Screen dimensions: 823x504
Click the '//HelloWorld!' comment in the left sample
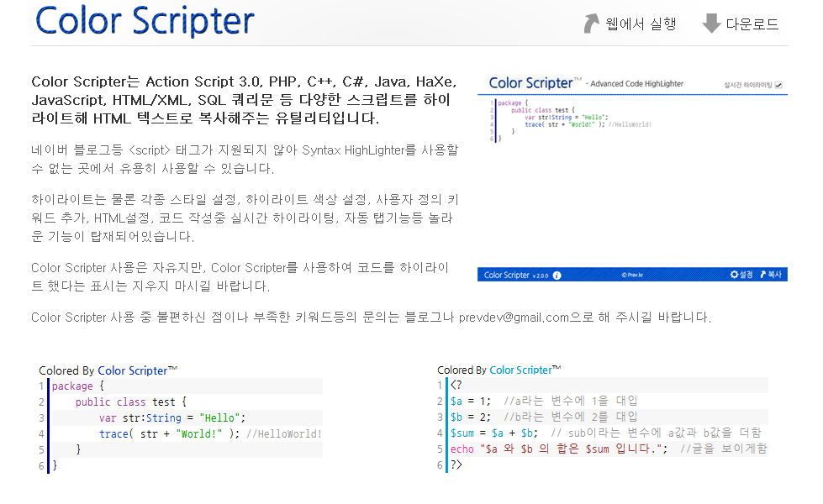pos(283,433)
